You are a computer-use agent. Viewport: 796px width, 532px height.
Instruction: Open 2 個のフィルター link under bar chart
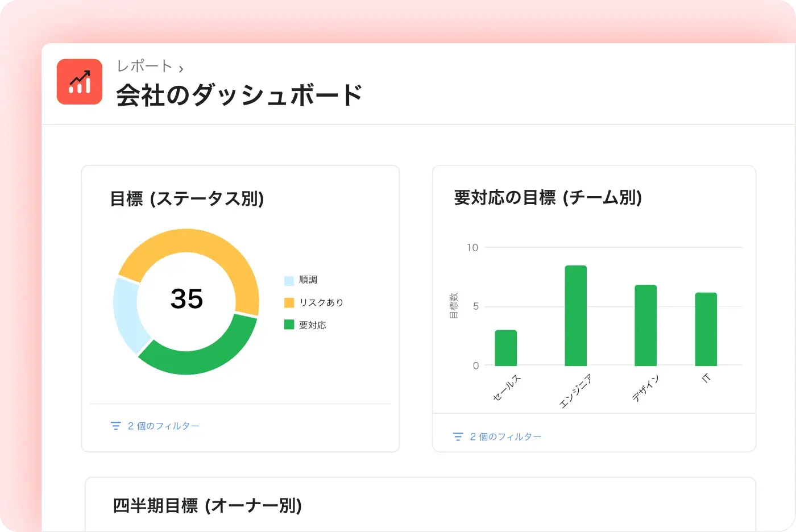tap(505, 437)
